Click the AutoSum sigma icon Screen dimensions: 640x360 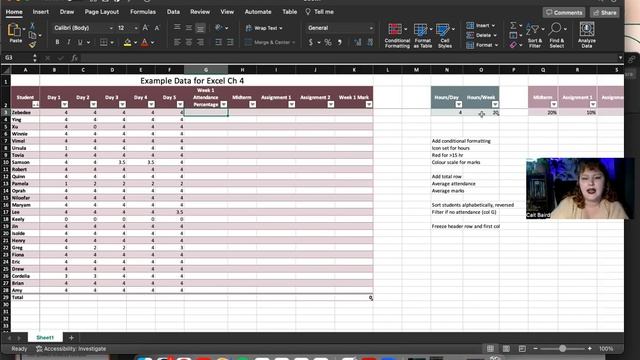tap(513, 26)
